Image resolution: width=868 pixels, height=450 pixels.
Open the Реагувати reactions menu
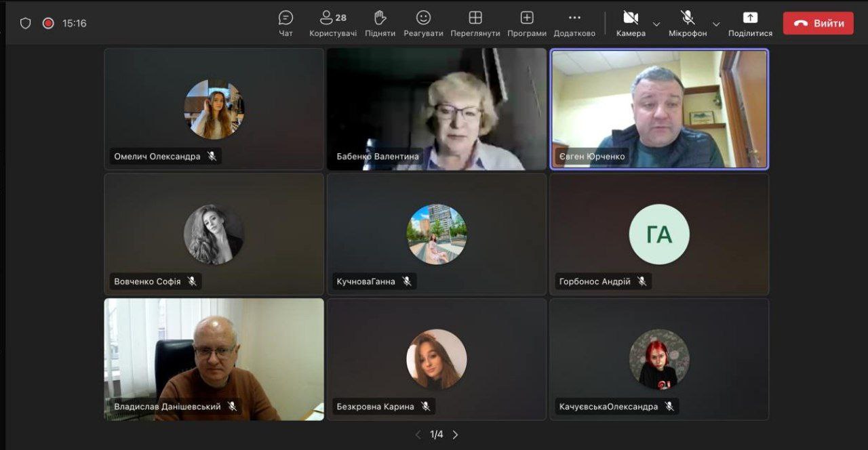[423, 23]
